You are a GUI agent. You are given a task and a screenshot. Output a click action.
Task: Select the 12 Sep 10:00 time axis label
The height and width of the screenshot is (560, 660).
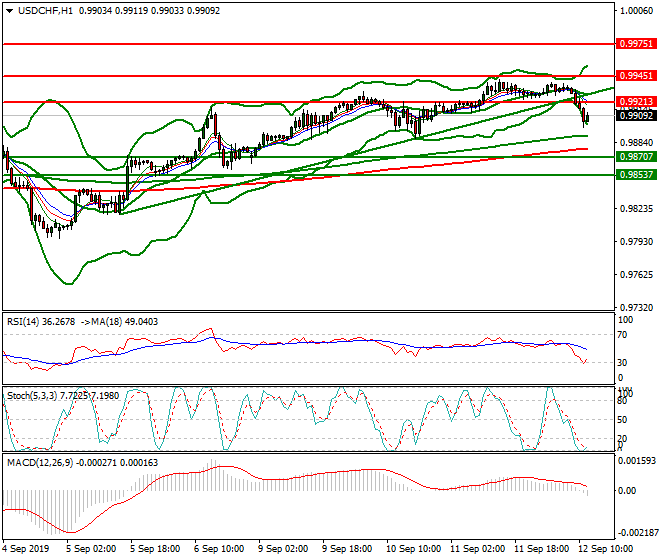(x=606, y=549)
